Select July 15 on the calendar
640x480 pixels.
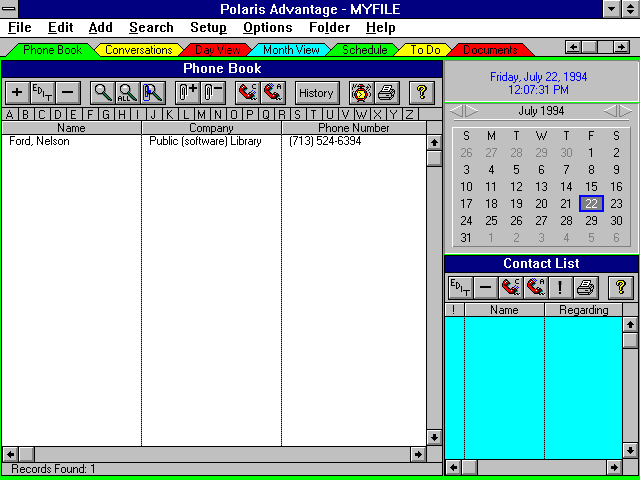pos(591,187)
